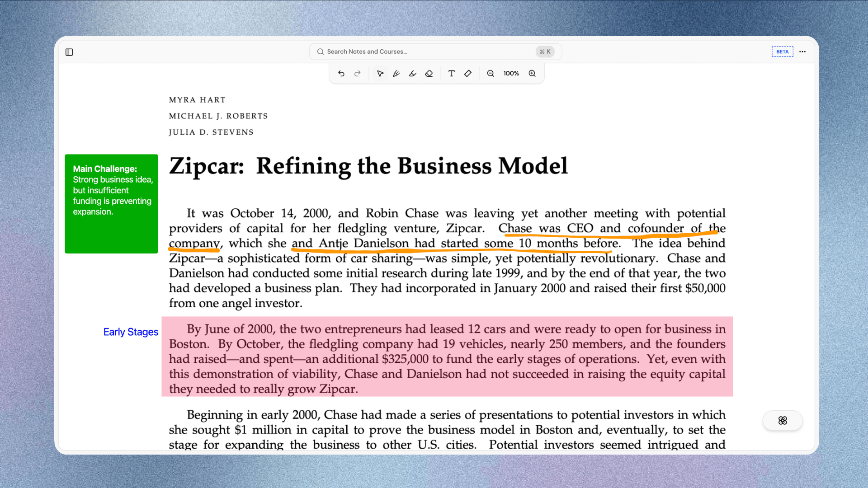Zoom in on the document
This screenshot has width=868, height=488.
532,73
